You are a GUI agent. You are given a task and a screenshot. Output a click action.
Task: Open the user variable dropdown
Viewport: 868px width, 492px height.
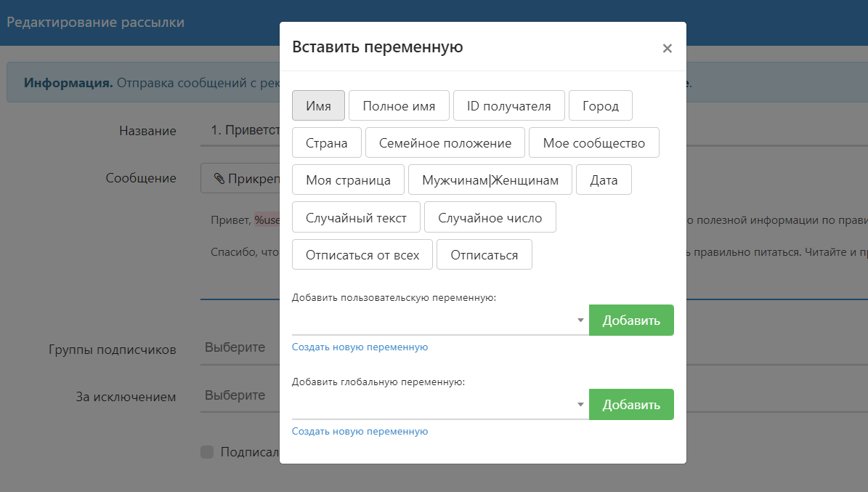coord(439,320)
